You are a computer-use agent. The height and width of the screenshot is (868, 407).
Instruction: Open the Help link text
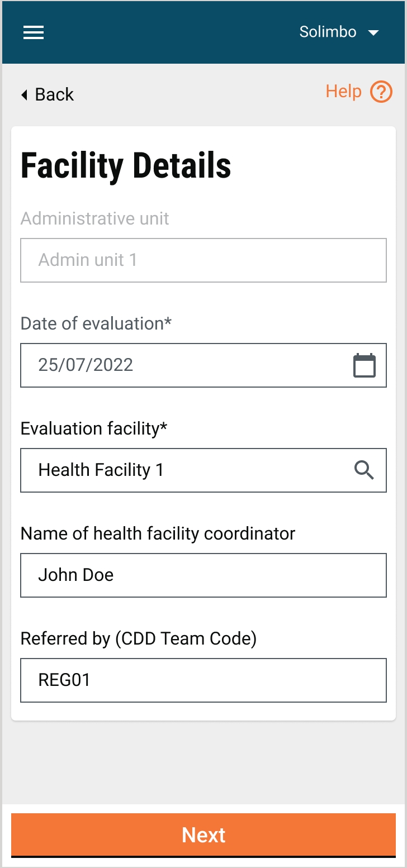point(343,91)
